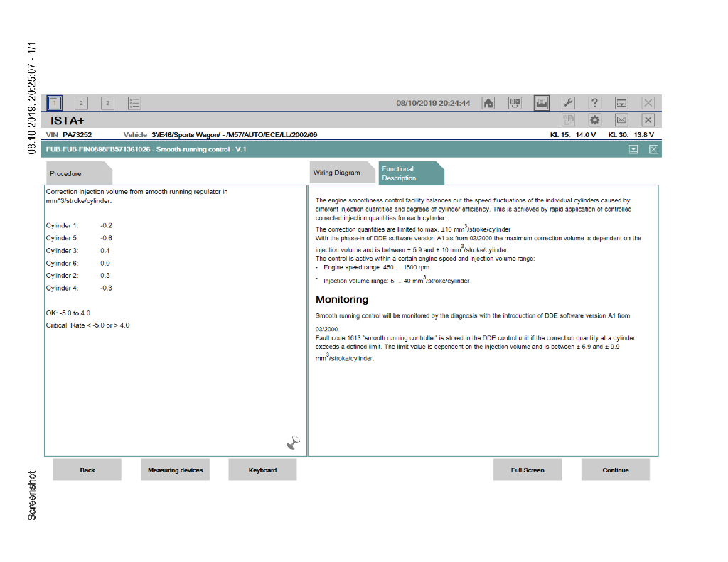
Task: Click the Back button
Action: [87, 470]
